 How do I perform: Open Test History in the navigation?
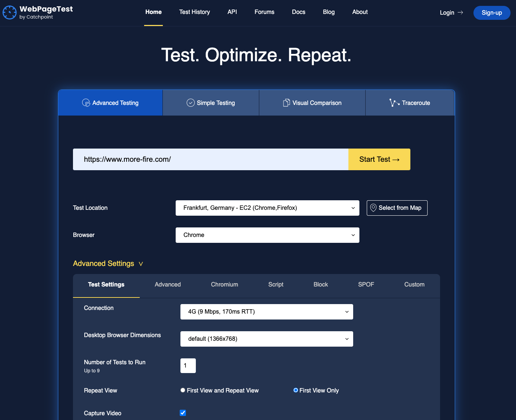[x=194, y=12]
